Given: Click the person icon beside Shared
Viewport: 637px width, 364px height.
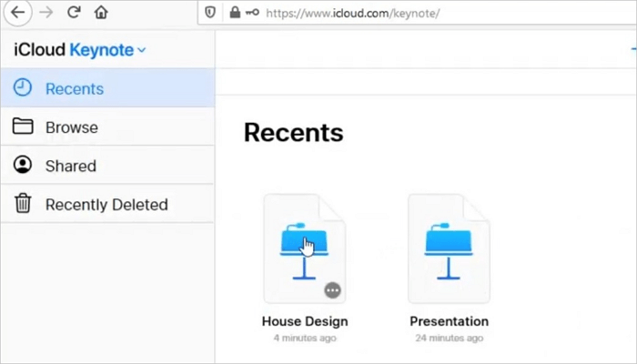Looking at the screenshot, I should click(x=23, y=165).
